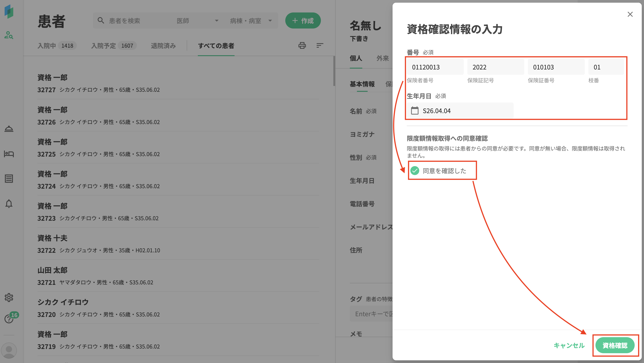Viewport: 644px width, 363px height.
Task: Select the すべての患者 tab
Action: coord(216,46)
